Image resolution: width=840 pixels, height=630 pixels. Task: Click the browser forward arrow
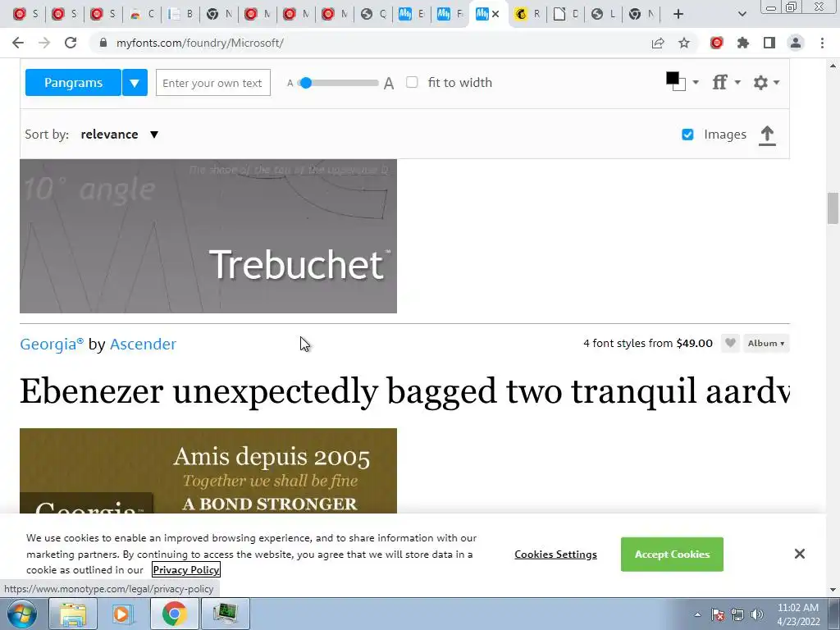[x=44, y=43]
